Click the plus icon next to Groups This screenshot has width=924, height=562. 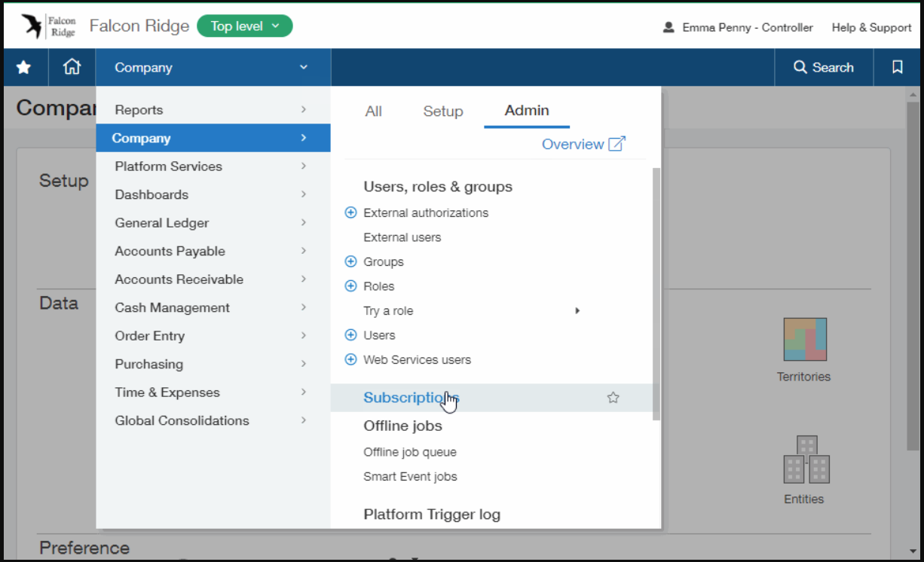tap(350, 261)
